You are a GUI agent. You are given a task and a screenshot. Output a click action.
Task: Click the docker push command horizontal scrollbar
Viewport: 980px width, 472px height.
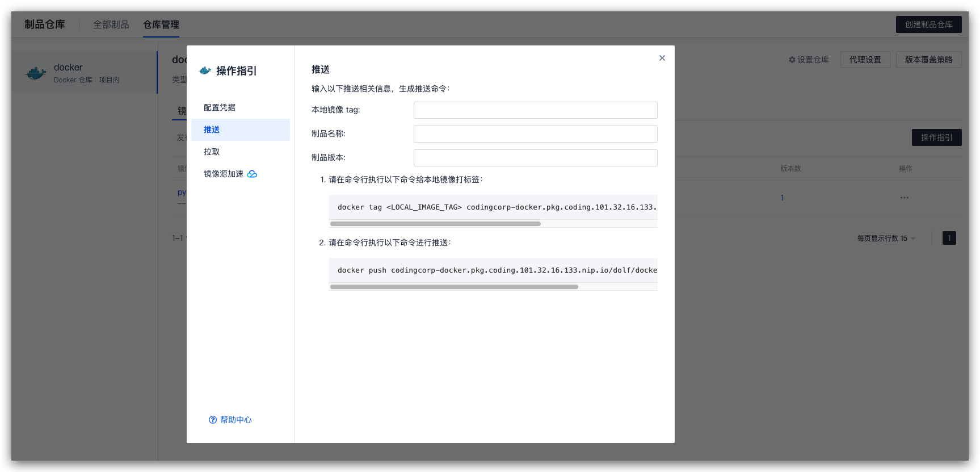coord(454,287)
